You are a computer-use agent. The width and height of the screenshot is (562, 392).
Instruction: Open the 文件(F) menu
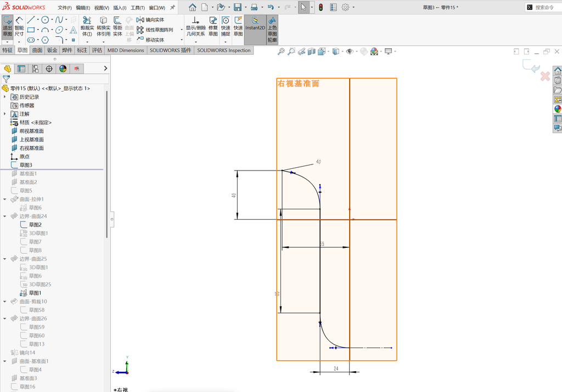tap(65, 8)
